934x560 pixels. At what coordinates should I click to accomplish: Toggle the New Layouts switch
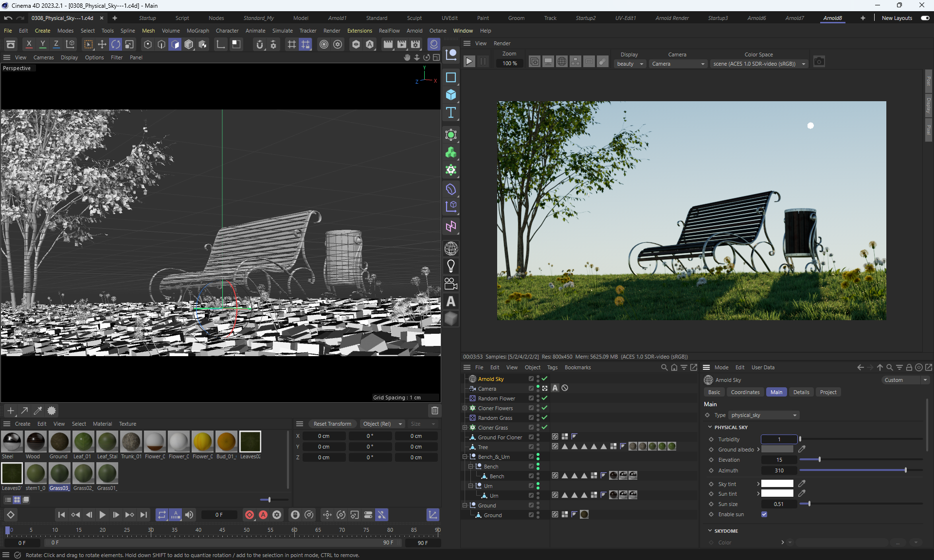925,18
